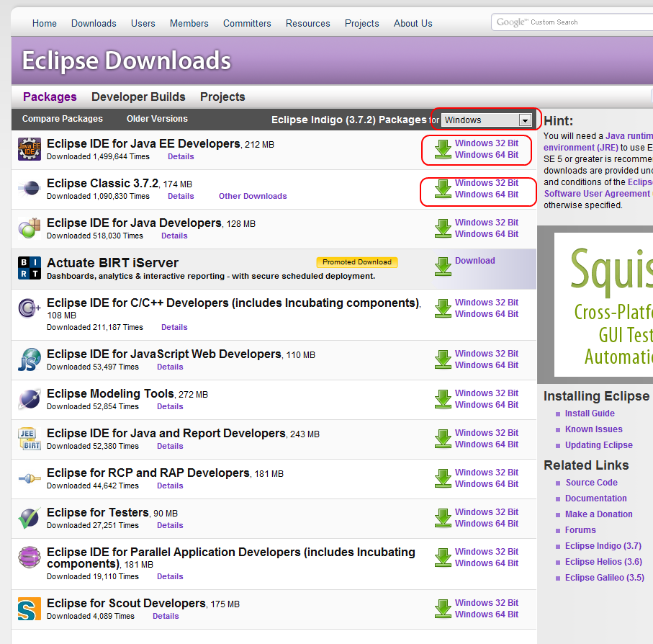Click green download arrow for Eclipse Modeling Tools
Image resolution: width=653 pixels, height=644 pixels.
pyautogui.click(x=443, y=399)
